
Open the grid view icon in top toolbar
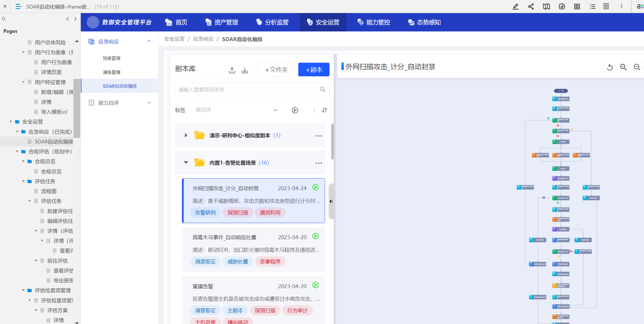pyautogui.click(x=577, y=6)
